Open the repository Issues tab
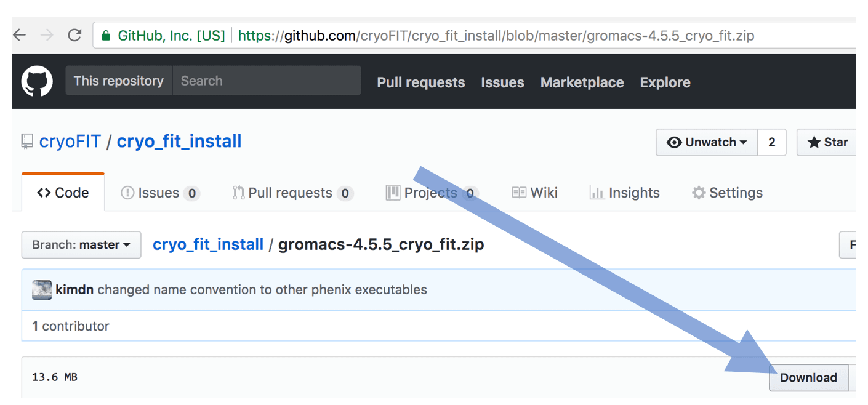 pos(159,193)
